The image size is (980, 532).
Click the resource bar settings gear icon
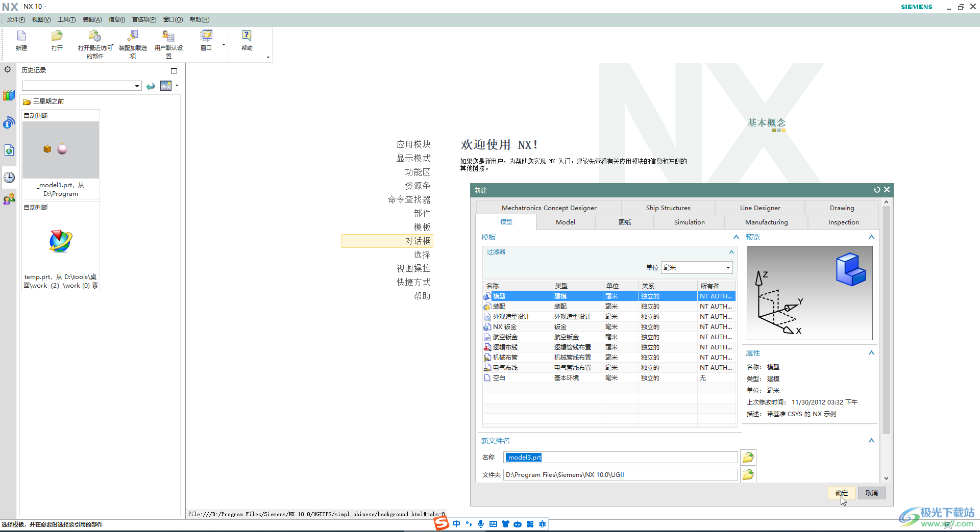[8, 69]
